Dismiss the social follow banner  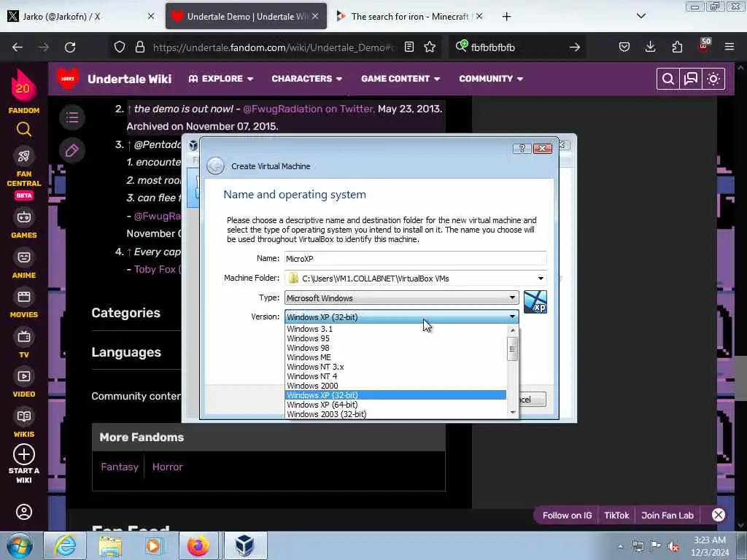point(718,515)
